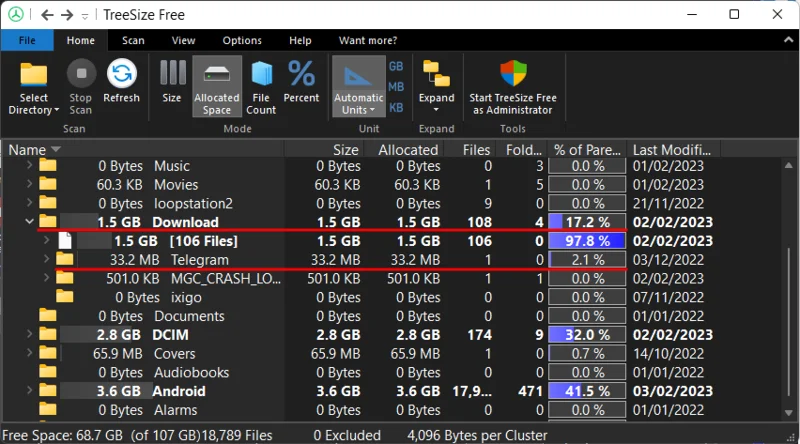Click the 41.5 % Android percent bar

pyautogui.click(x=587, y=391)
